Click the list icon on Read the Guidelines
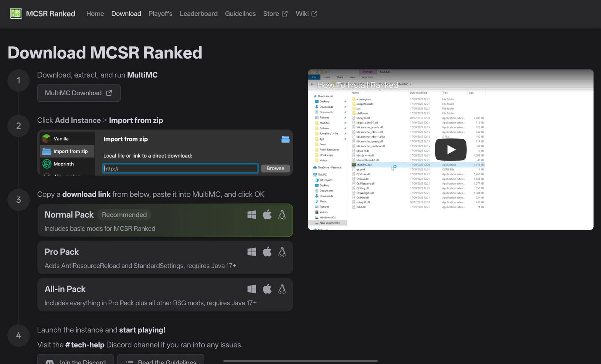601x364 pixels. pos(129,361)
